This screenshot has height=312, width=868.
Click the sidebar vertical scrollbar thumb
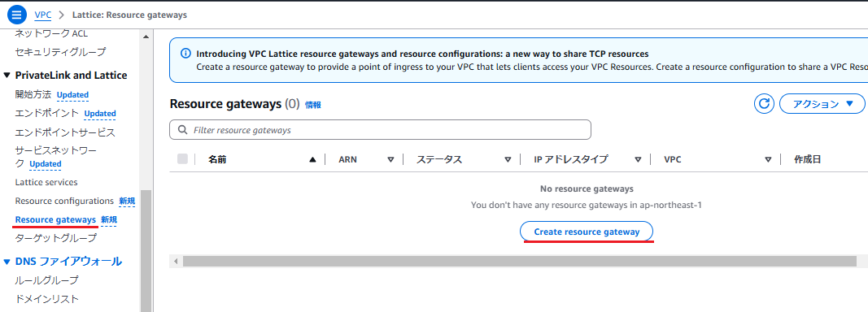click(x=146, y=250)
